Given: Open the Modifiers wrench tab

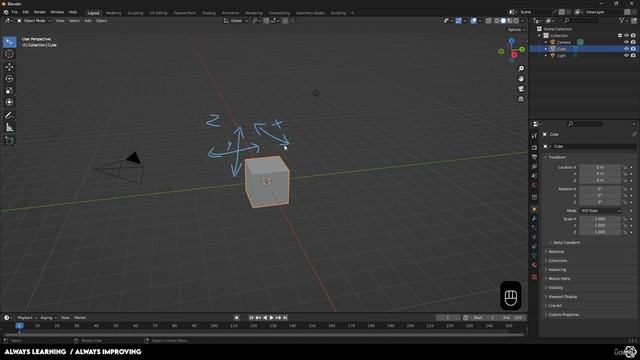Looking at the screenshot, I should 534,219.
